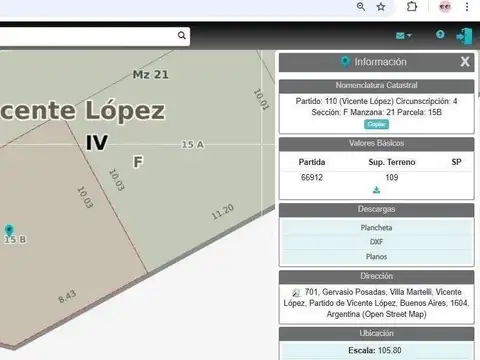Image resolution: width=480 pixels, height=360 pixels.
Task: Select the Mz 21 label on the map
Action: [x=151, y=74]
